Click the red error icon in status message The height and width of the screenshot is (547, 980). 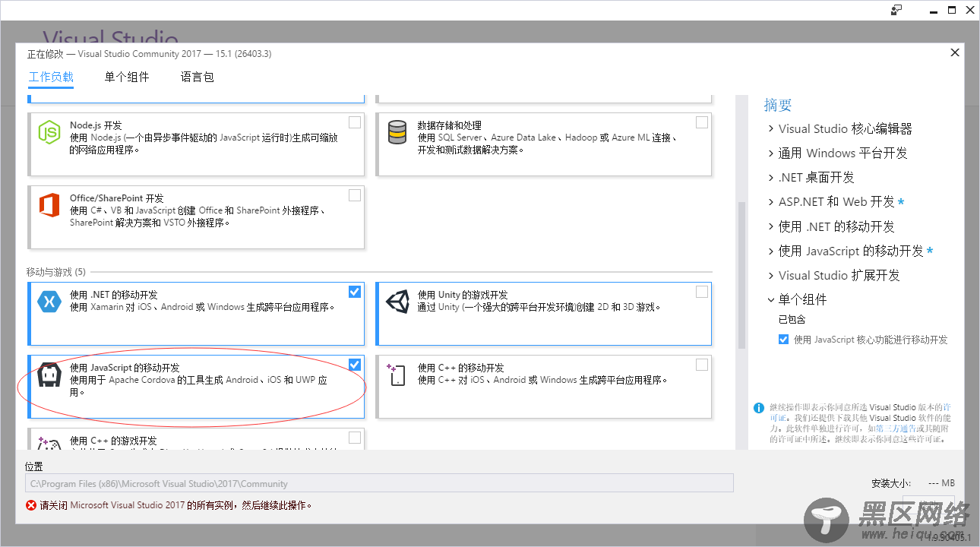click(31, 505)
